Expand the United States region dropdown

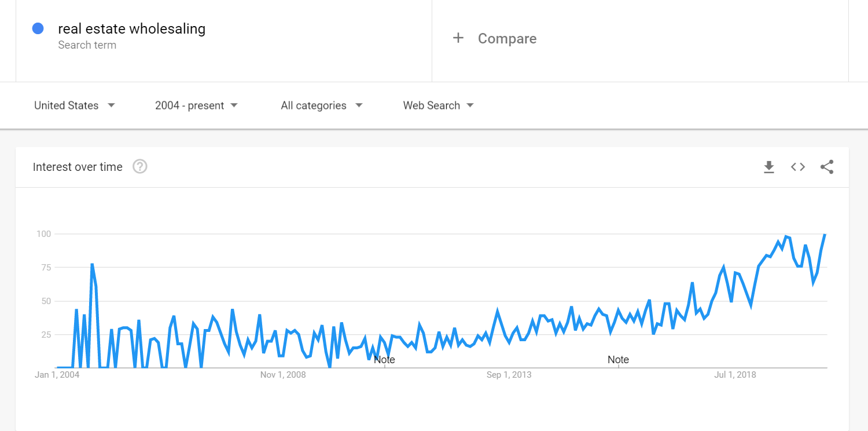pos(75,105)
